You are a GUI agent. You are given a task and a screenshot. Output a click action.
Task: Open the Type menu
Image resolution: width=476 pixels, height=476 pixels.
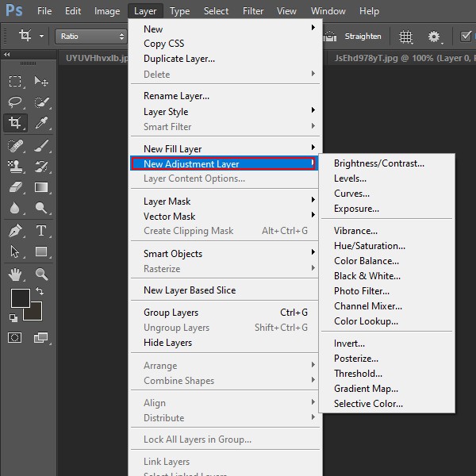coord(180,11)
